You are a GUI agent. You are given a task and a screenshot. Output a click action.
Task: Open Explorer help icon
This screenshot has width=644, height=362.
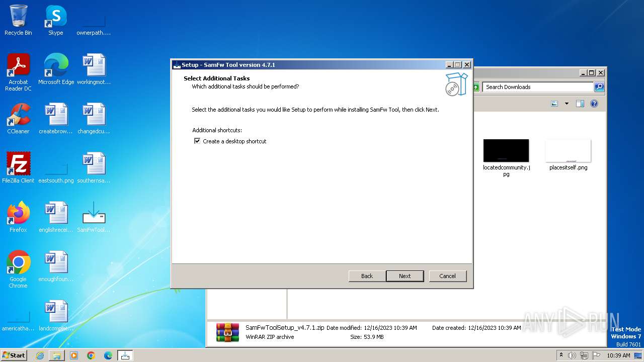594,104
